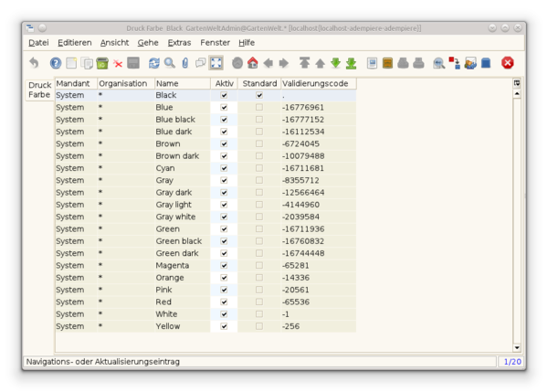Click the scrollbar up arrow
Viewport: 548px width, 392px height.
tap(517, 93)
